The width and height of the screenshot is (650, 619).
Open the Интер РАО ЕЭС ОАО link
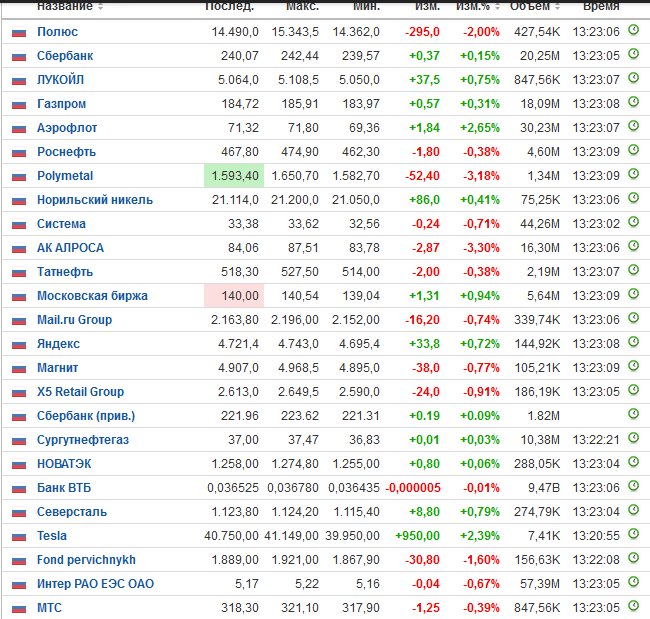point(95,584)
